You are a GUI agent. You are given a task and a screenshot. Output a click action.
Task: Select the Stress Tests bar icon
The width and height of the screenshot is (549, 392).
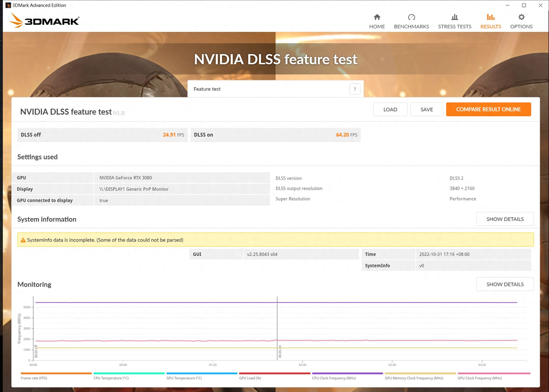point(455,17)
